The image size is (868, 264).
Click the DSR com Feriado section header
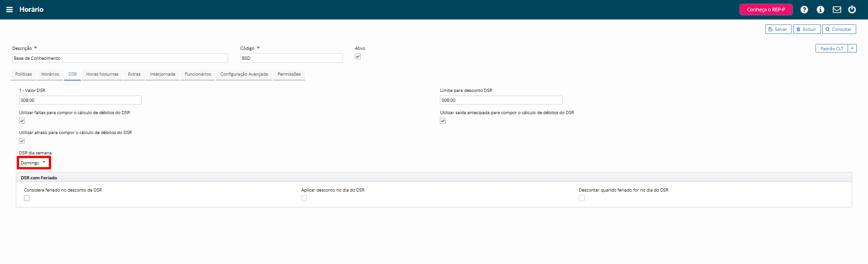coord(434,178)
